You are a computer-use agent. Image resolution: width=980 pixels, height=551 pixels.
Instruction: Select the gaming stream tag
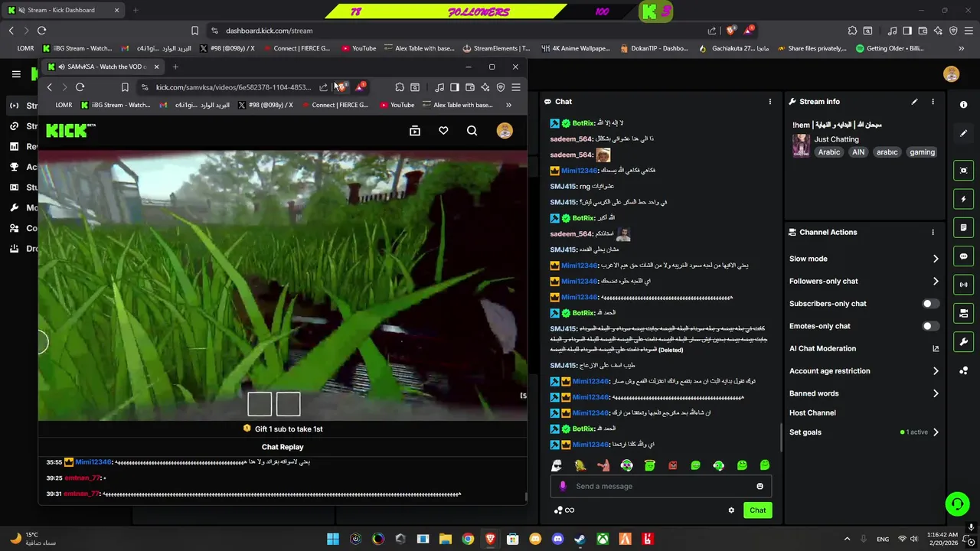coord(922,152)
